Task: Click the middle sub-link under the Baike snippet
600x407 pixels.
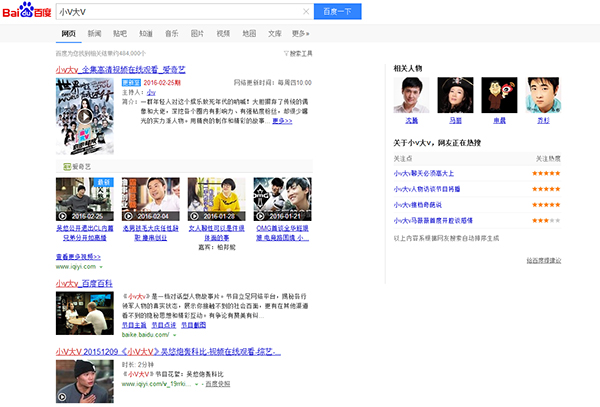Action: (164, 325)
